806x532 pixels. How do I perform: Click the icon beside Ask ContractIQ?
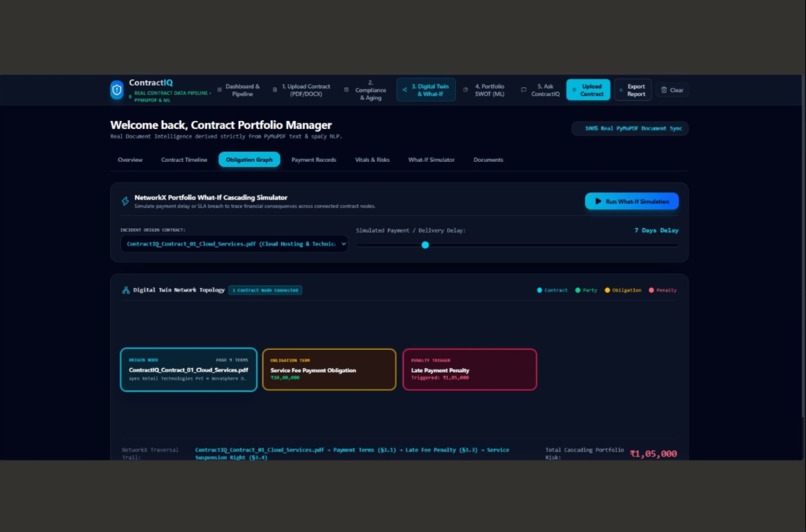523,90
